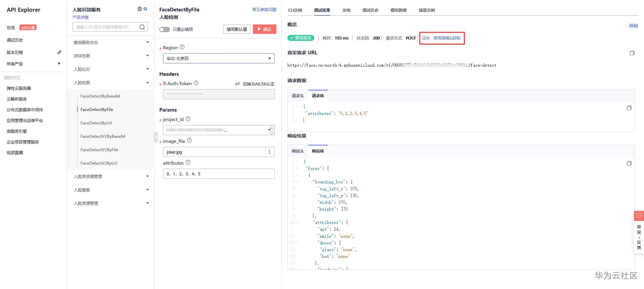Open 视频直播 under 我的关注
Image resolution: width=644 pixels, height=289 pixels.
click(15, 153)
